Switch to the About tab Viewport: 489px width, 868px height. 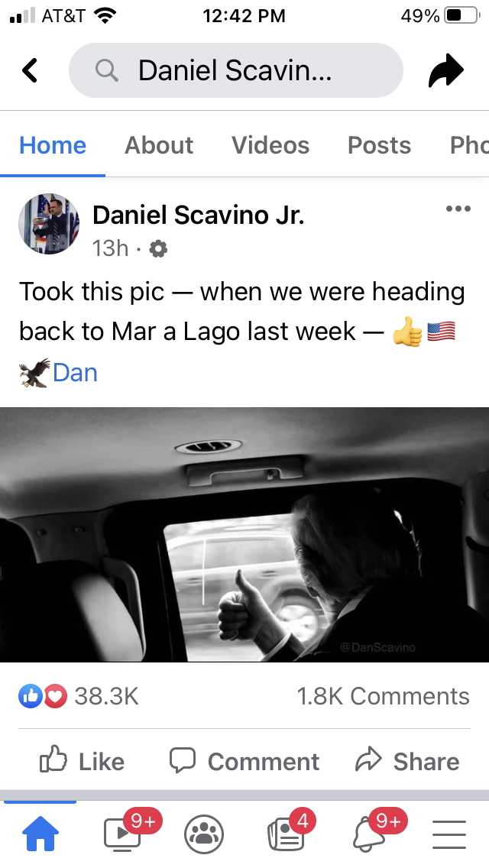[x=158, y=145]
